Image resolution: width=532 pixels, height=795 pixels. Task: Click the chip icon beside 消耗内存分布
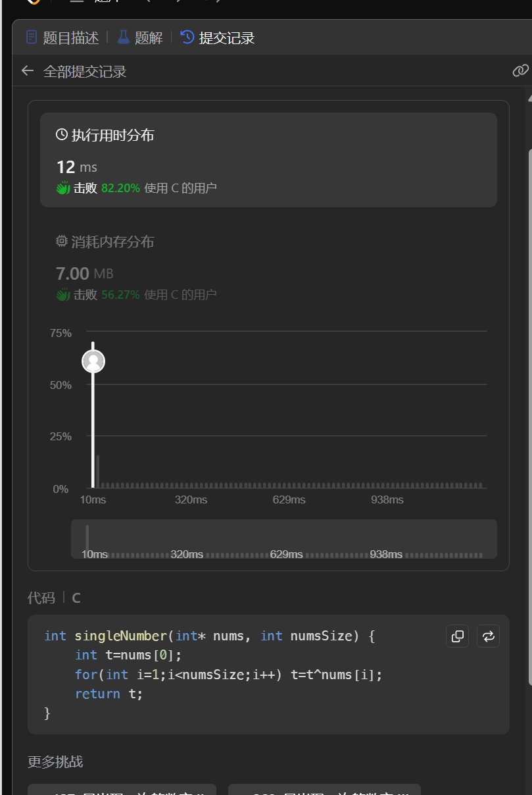point(62,242)
